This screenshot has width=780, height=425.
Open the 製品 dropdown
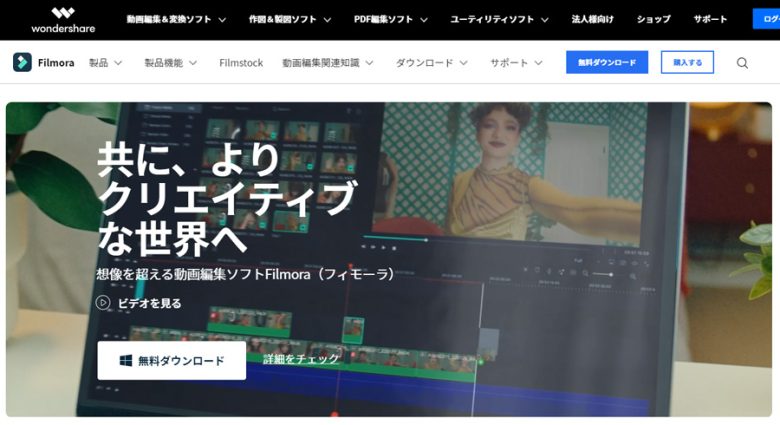coord(105,63)
